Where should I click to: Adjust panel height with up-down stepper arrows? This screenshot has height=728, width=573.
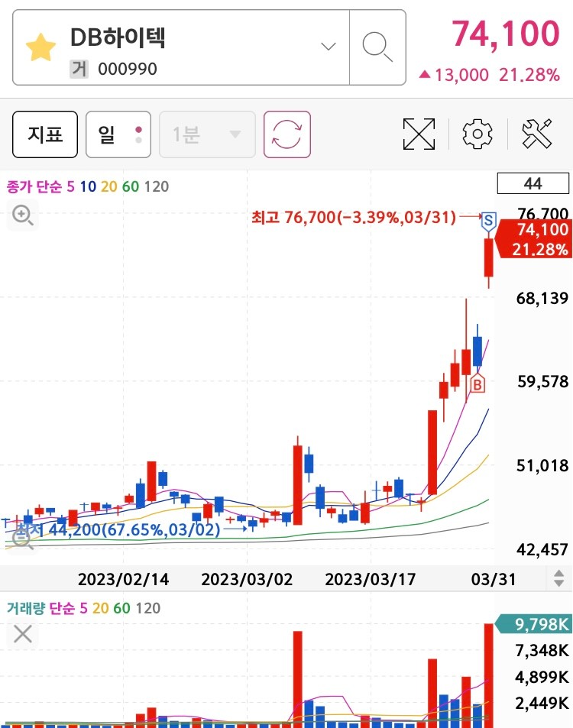pos(558,578)
